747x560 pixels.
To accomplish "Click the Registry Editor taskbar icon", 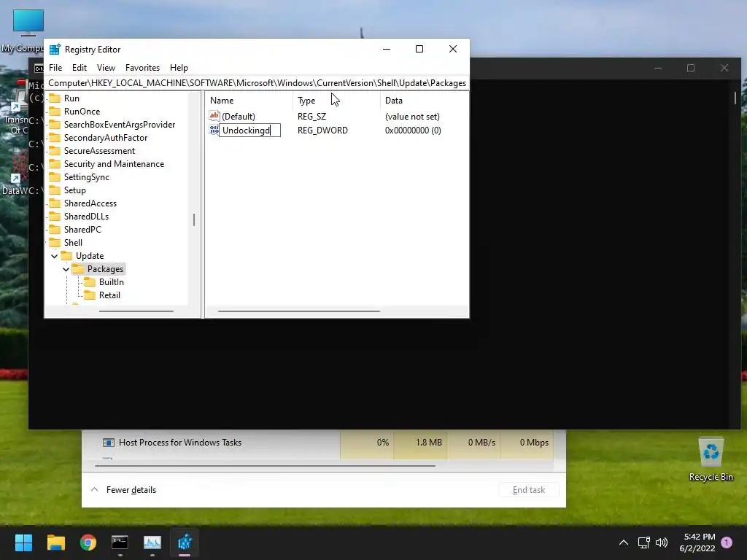I will pos(185,542).
